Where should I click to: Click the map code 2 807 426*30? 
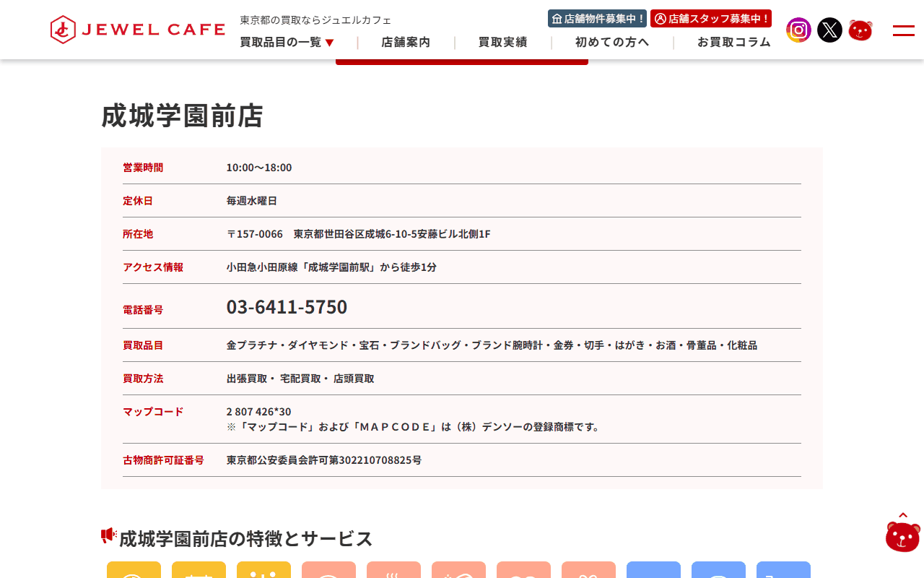[259, 412]
